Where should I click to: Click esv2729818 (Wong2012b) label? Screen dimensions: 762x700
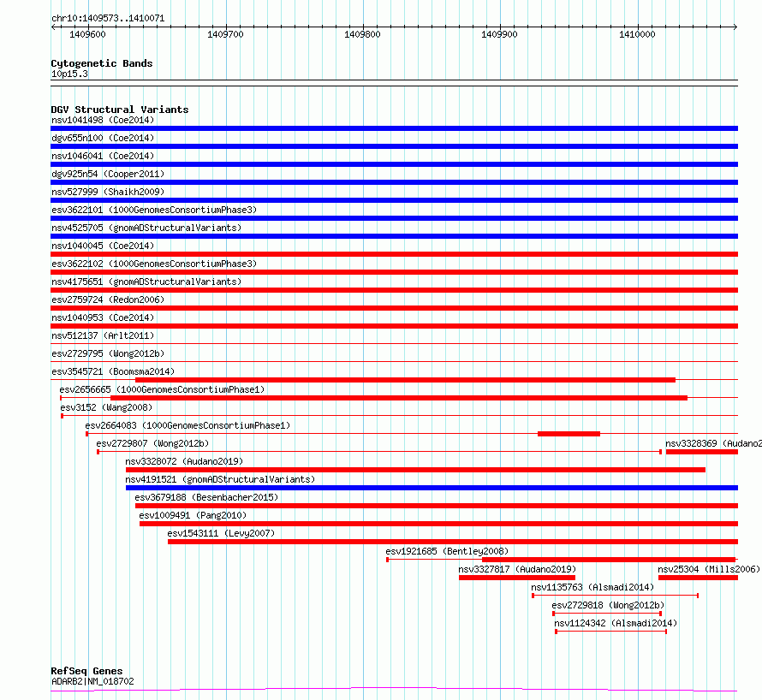(x=608, y=605)
